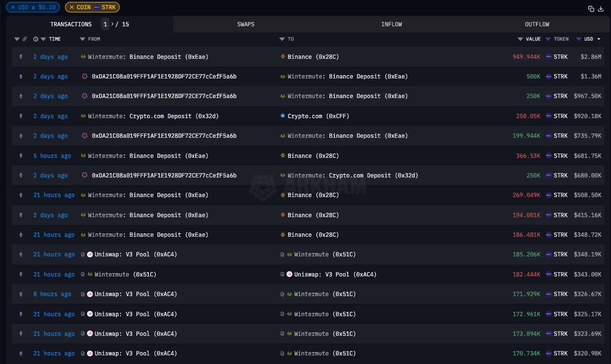Switch to the SWAPS tab
Image resolution: width=611 pixels, height=364 pixels.
point(246,24)
